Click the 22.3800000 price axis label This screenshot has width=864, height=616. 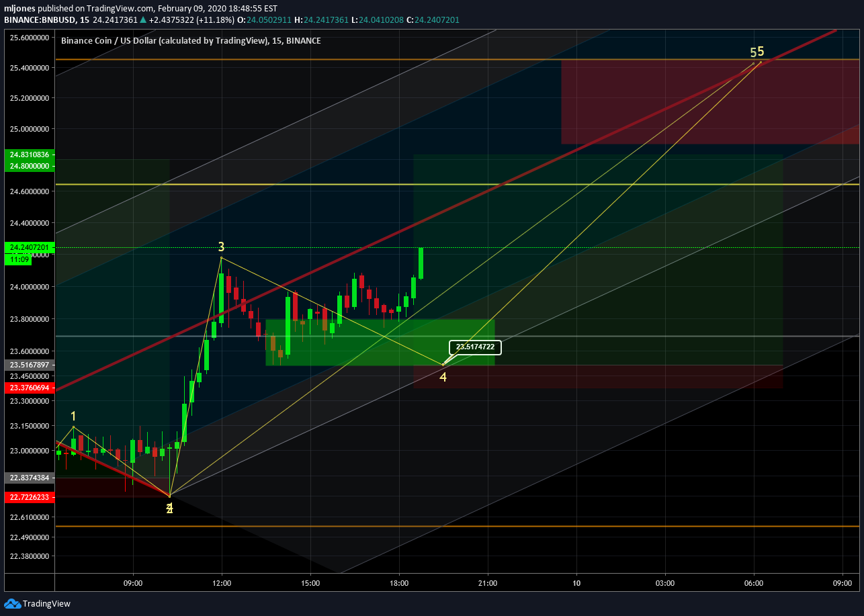[30, 556]
